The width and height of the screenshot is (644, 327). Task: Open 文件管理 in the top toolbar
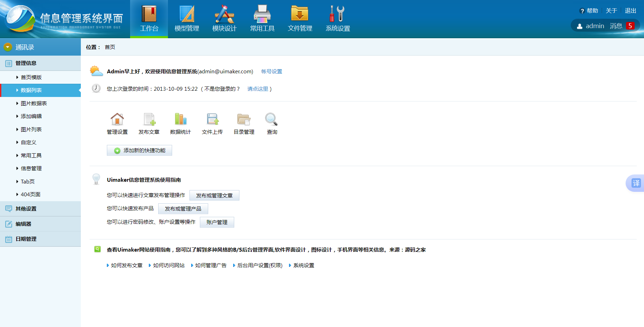tap(300, 19)
